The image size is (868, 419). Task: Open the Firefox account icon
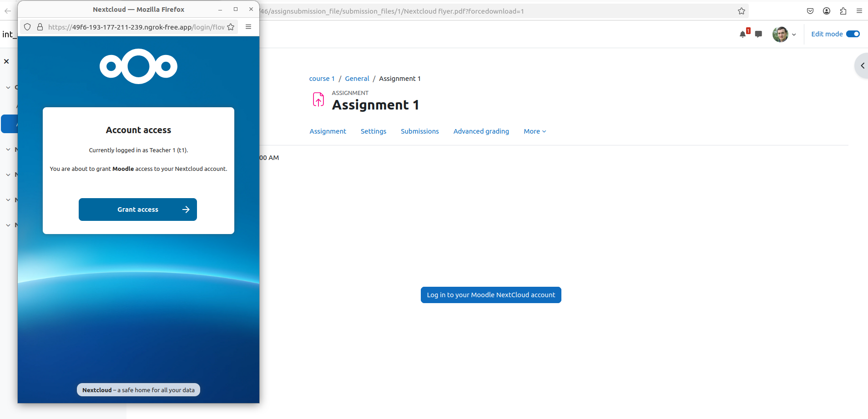click(x=827, y=11)
